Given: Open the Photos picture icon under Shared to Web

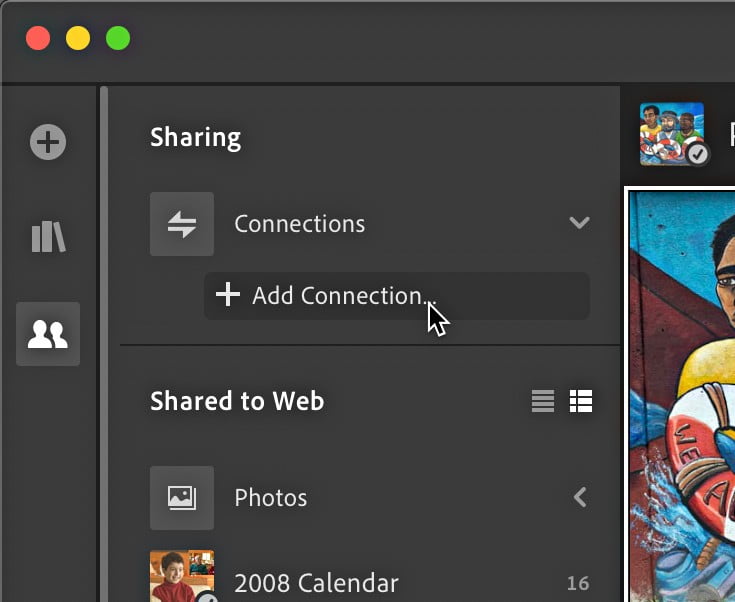Looking at the screenshot, I should pos(182,498).
